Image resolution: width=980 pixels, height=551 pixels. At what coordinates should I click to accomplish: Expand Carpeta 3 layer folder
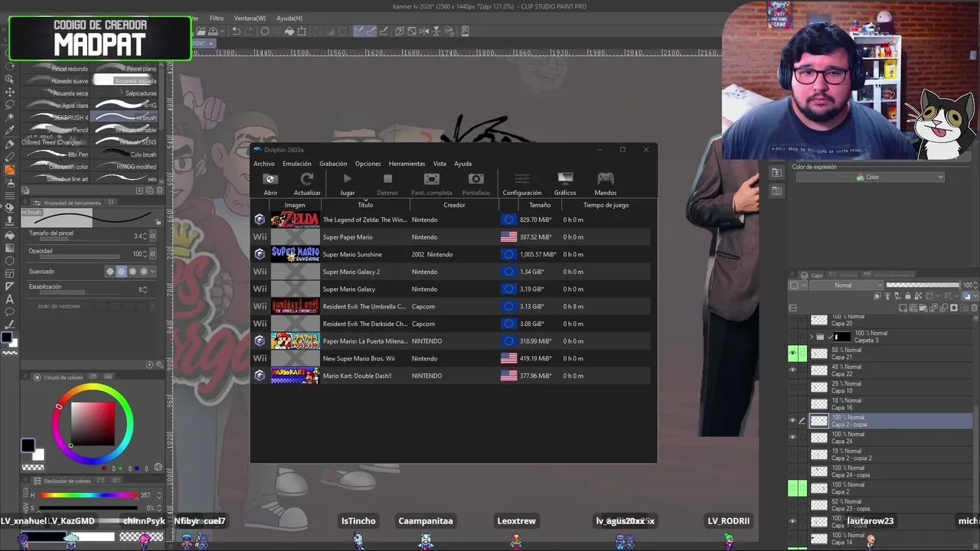point(812,337)
